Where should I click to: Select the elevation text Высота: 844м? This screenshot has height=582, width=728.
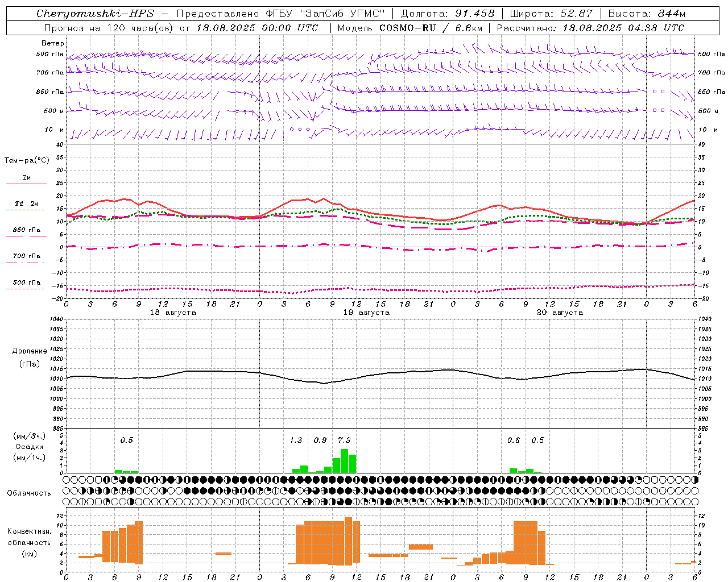647,14
